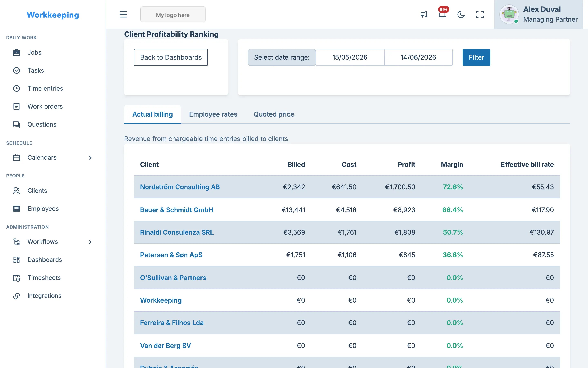Expand the Workflows submenu chevron
This screenshot has height=368, width=588.
point(90,242)
